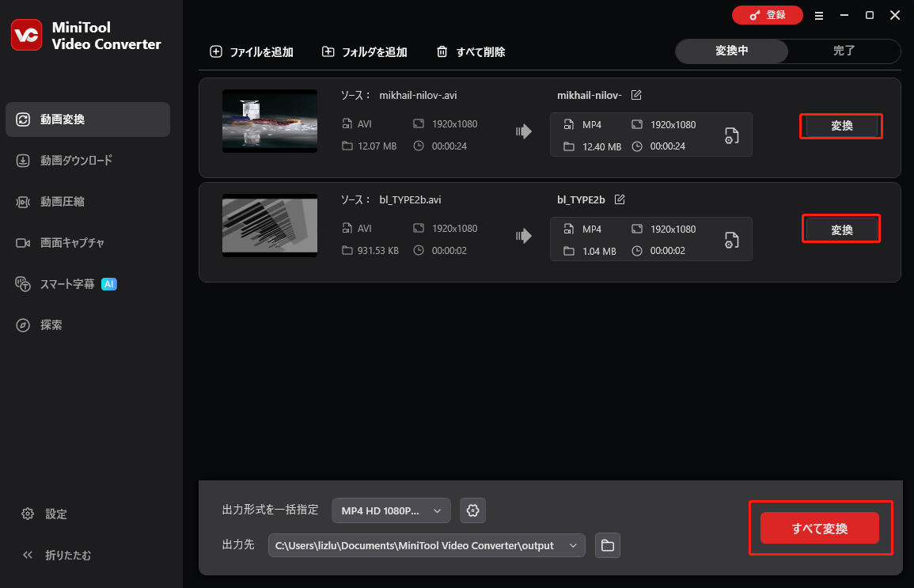Open the hamburger menu near the title bar
Viewport: 914px width, 588px height.
(x=819, y=15)
